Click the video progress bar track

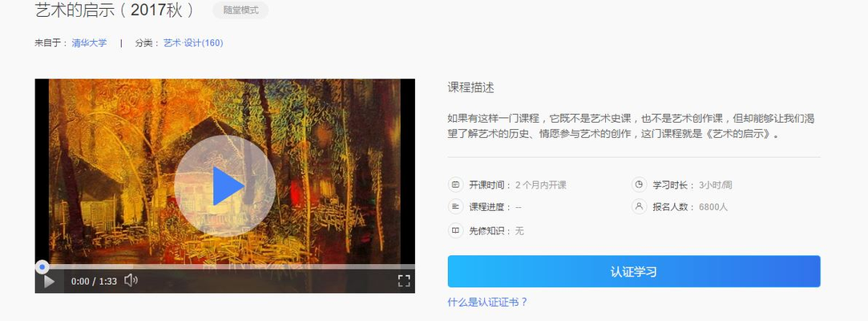coord(224,266)
